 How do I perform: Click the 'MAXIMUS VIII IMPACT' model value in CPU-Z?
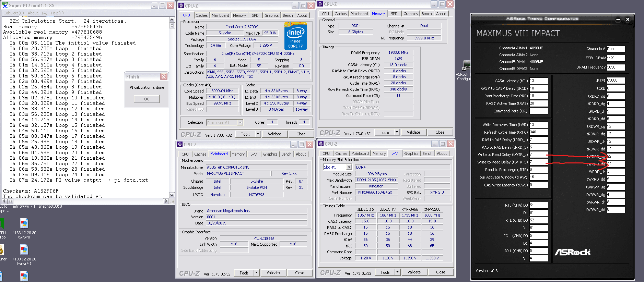[238, 173]
